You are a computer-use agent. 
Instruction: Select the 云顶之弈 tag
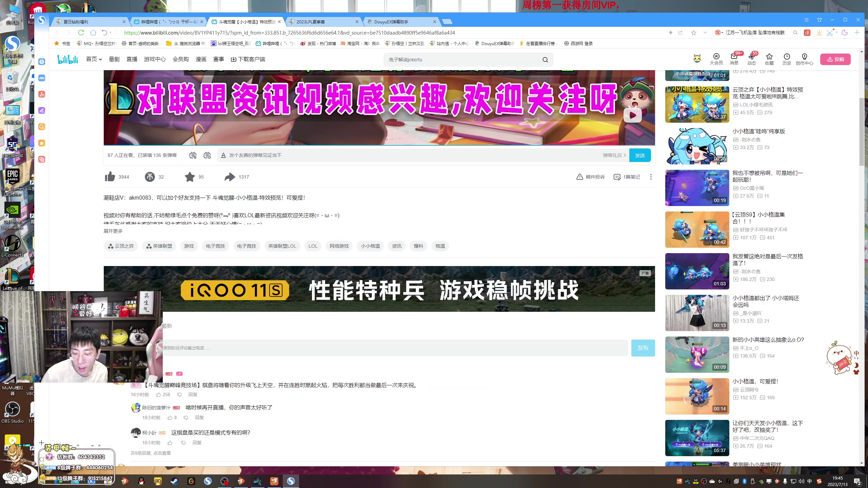click(121, 246)
